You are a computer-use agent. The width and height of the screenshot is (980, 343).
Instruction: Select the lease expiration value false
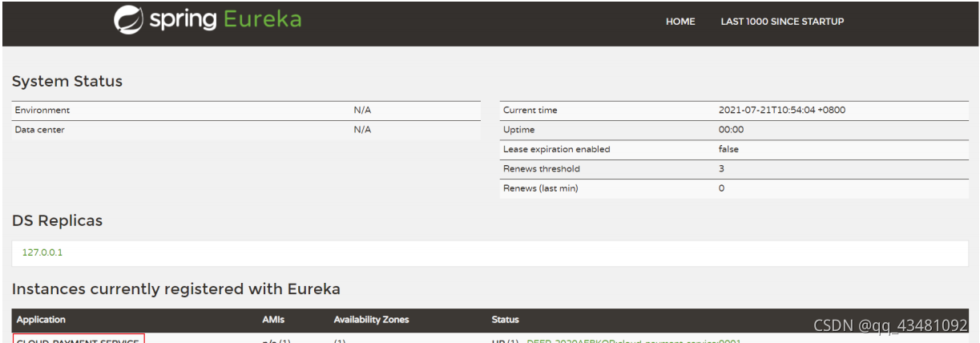click(x=728, y=149)
